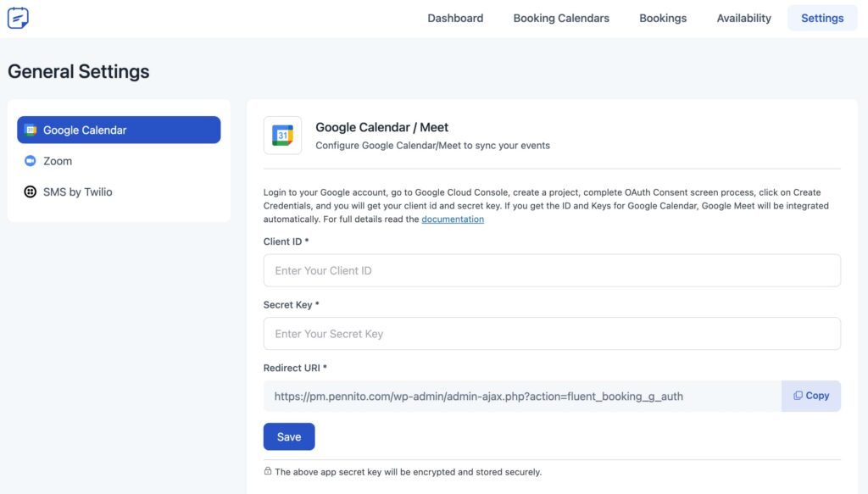The width and height of the screenshot is (868, 494).
Task: Click the large Google Calendar 31 logo
Action: pyautogui.click(x=282, y=136)
